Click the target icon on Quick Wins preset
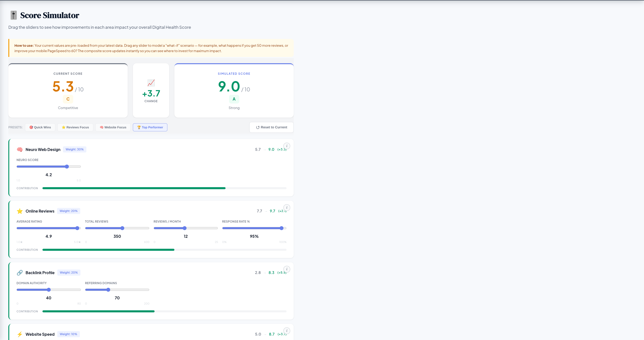The width and height of the screenshot is (644, 340). [31, 127]
